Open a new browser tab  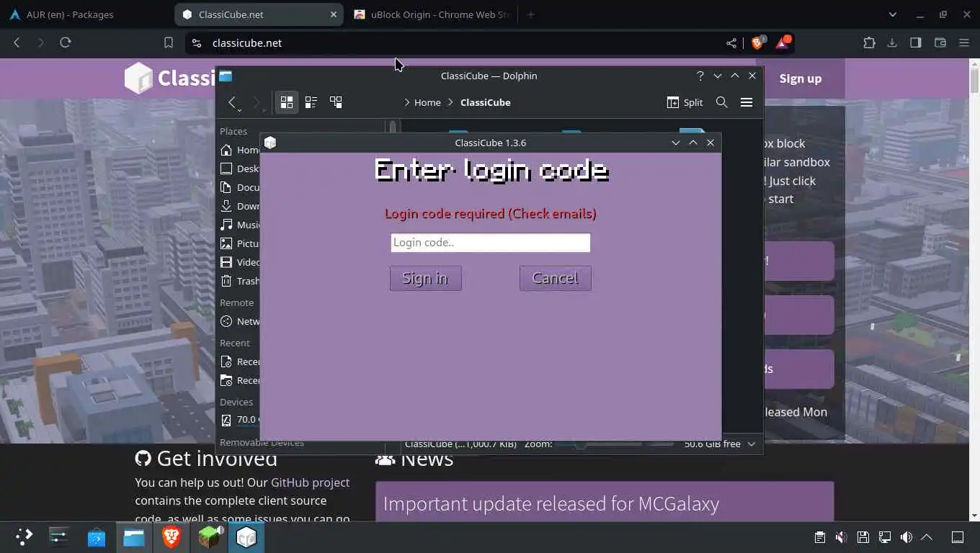click(x=531, y=14)
